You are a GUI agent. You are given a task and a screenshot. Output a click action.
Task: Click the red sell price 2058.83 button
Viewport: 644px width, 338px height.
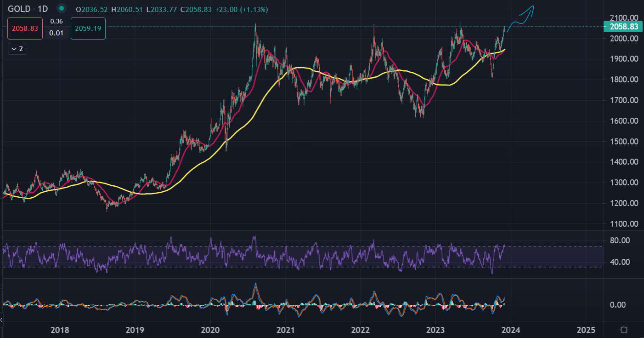[25, 28]
